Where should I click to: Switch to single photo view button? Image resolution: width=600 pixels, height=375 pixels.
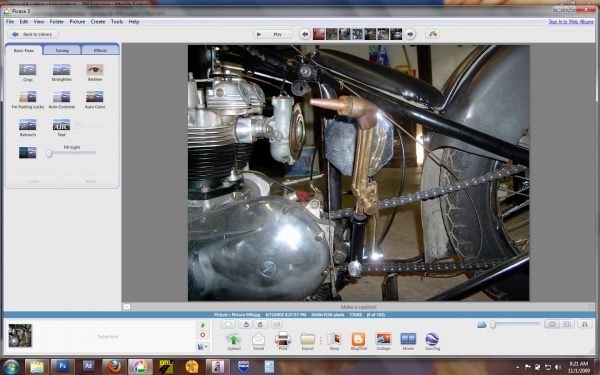click(552, 324)
